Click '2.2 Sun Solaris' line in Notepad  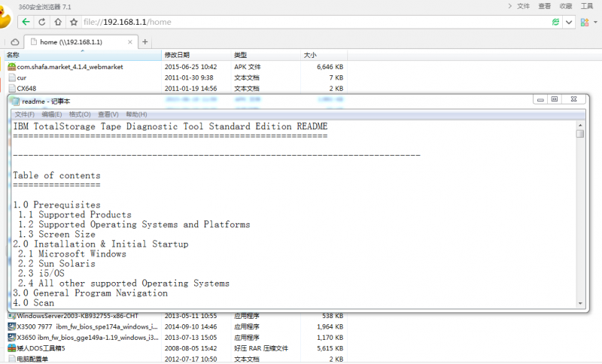pyautogui.click(x=56, y=263)
